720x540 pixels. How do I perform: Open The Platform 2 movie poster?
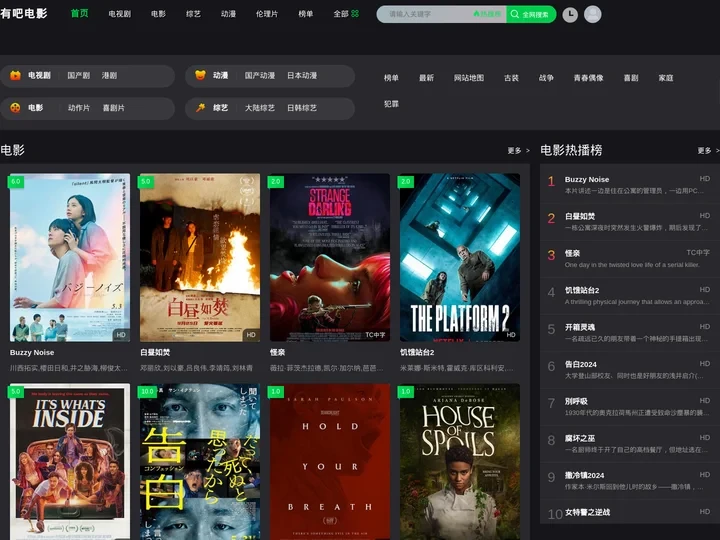[460, 258]
